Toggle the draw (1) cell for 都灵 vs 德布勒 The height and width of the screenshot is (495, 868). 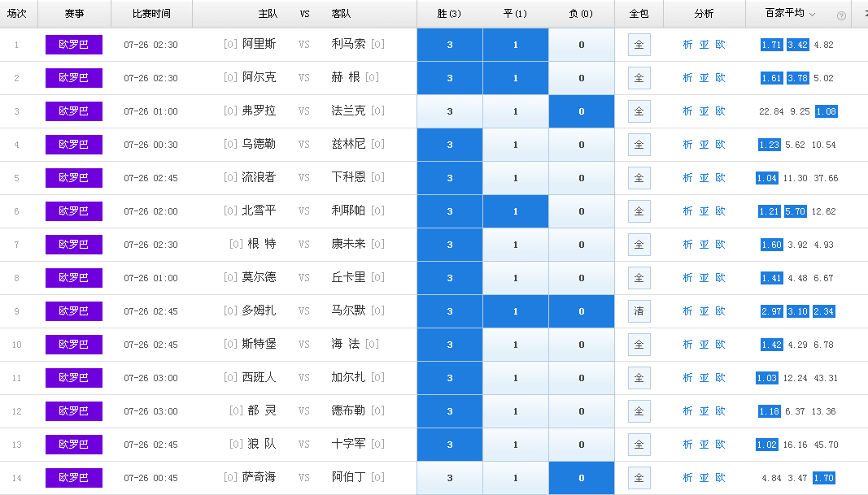(515, 411)
